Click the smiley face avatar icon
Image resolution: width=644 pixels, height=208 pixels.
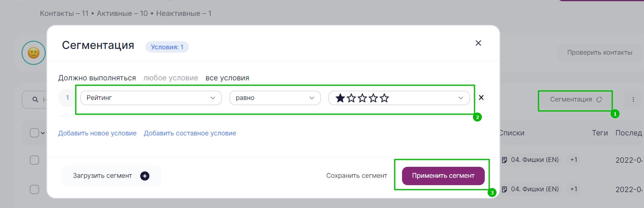(x=33, y=53)
